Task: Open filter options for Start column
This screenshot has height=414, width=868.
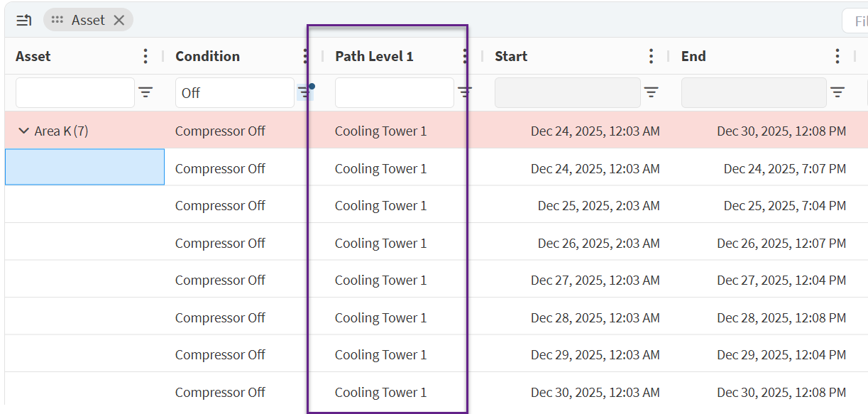Action: (x=651, y=92)
